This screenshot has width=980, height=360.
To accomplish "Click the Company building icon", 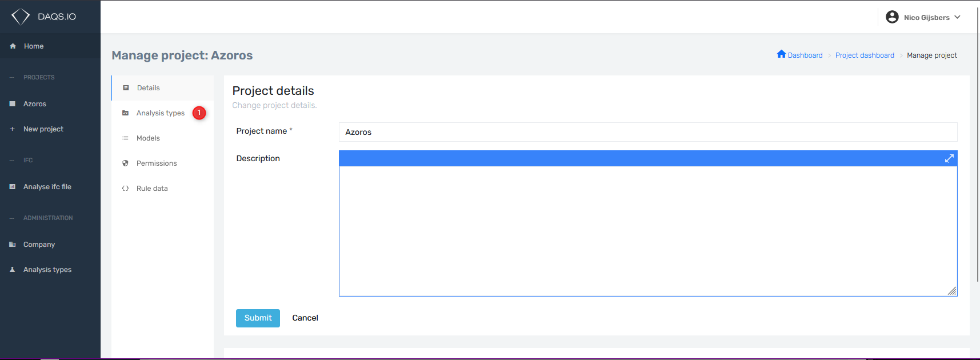I will click(x=12, y=245).
